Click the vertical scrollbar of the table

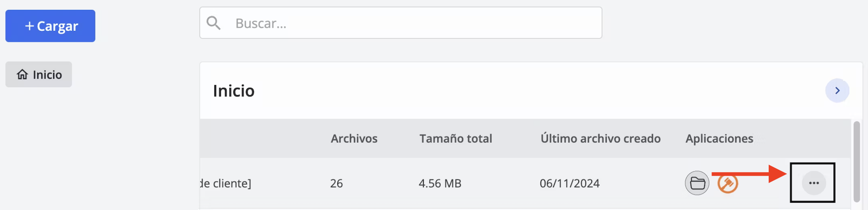click(856, 162)
